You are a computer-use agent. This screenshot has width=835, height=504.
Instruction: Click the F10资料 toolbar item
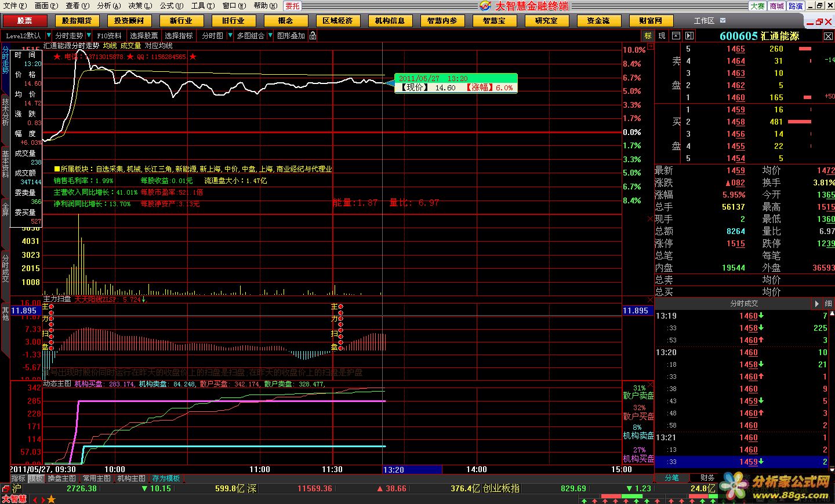pyautogui.click(x=109, y=35)
